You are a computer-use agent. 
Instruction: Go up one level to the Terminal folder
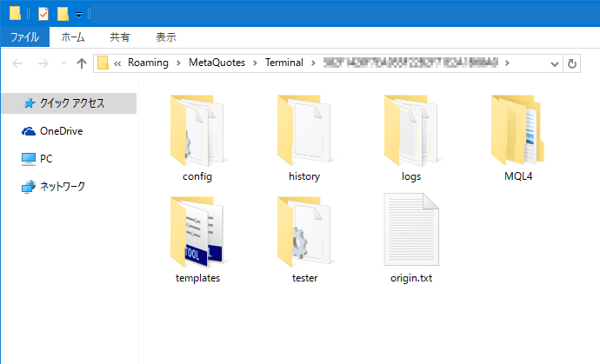point(82,63)
